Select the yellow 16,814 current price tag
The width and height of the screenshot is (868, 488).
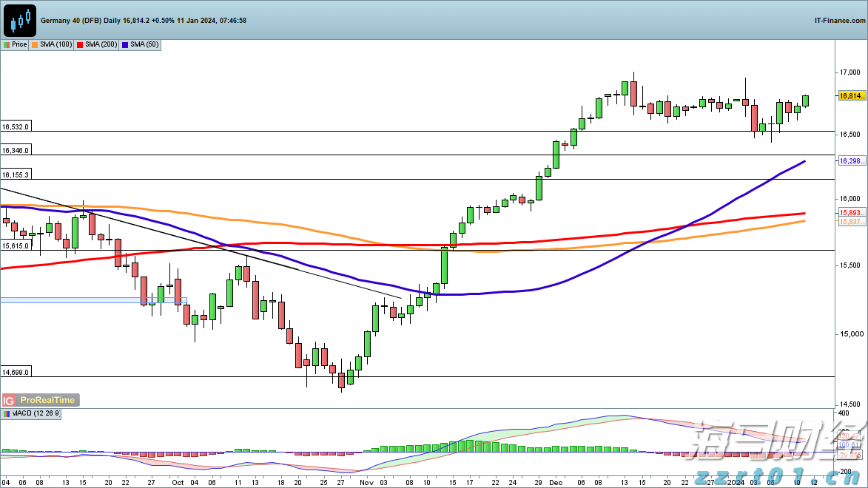pos(851,96)
